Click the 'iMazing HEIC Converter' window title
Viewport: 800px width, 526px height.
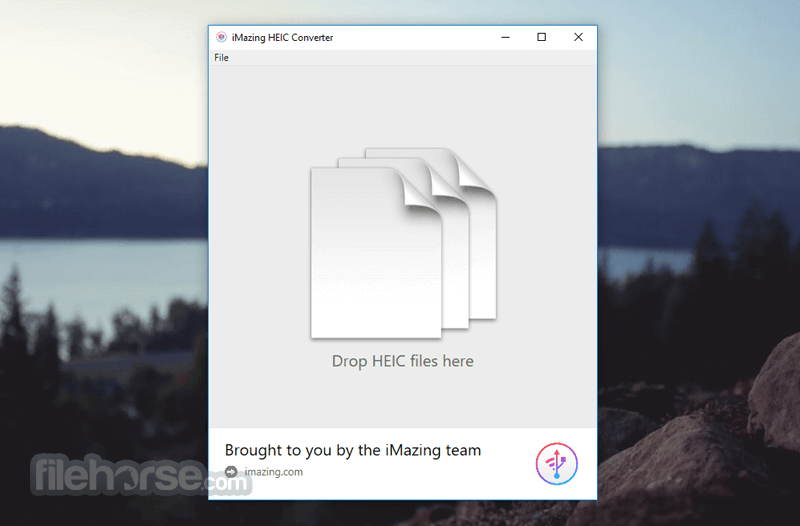pos(282,38)
